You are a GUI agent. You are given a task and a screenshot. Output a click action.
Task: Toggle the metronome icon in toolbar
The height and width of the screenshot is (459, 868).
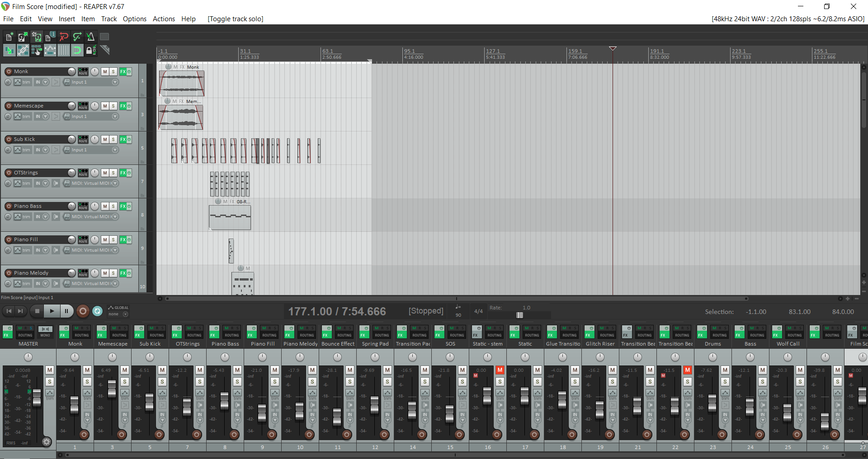90,37
